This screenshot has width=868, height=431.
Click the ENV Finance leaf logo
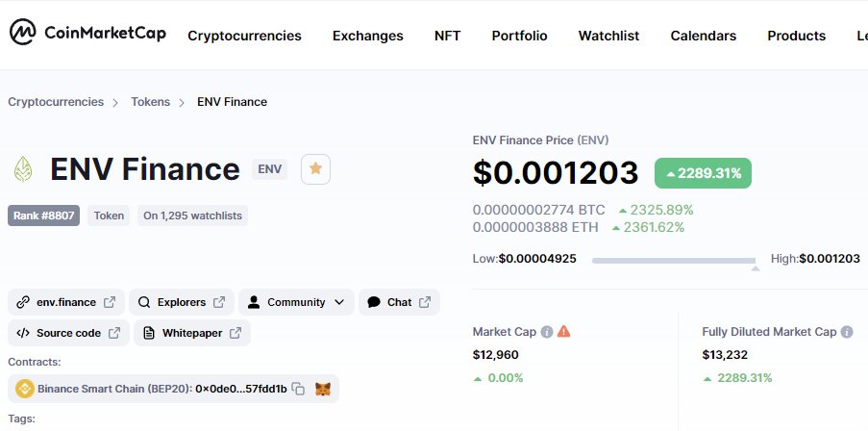tap(23, 169)
